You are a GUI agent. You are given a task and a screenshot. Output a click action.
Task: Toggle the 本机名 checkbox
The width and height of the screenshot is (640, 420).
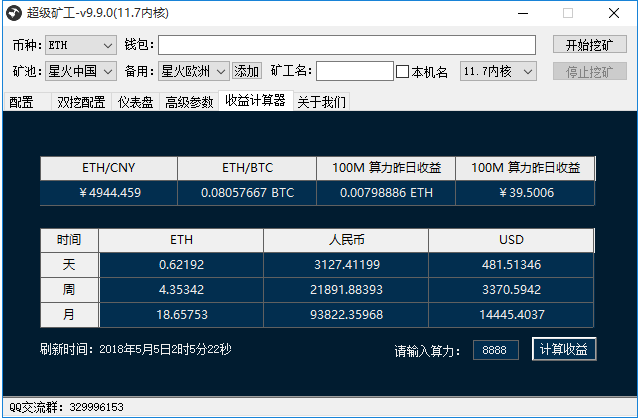(x=402, y=72)
